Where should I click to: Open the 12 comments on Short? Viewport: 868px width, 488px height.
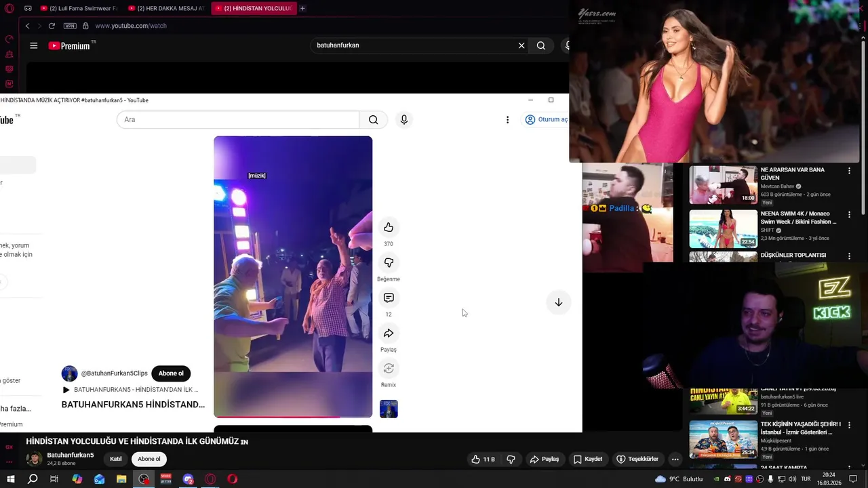389,298
